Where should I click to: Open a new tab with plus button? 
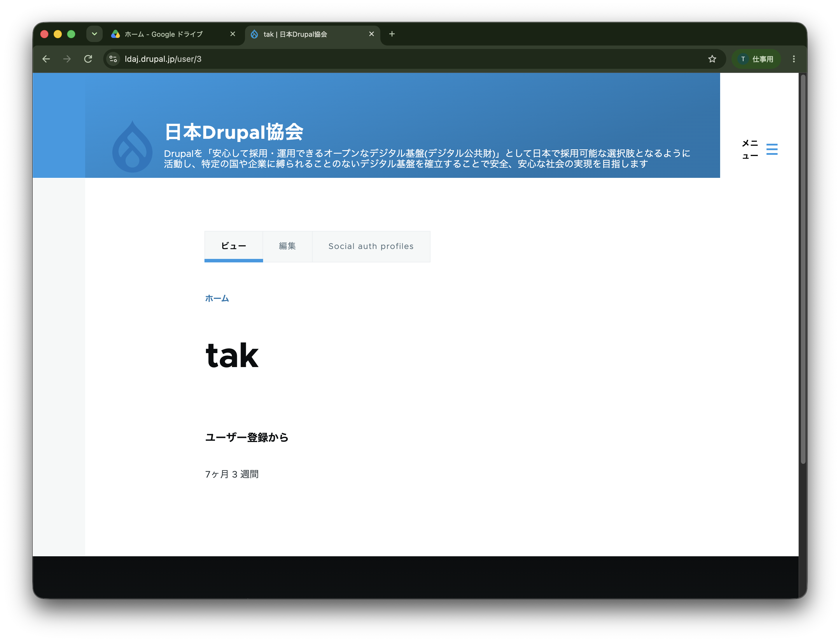392,34
